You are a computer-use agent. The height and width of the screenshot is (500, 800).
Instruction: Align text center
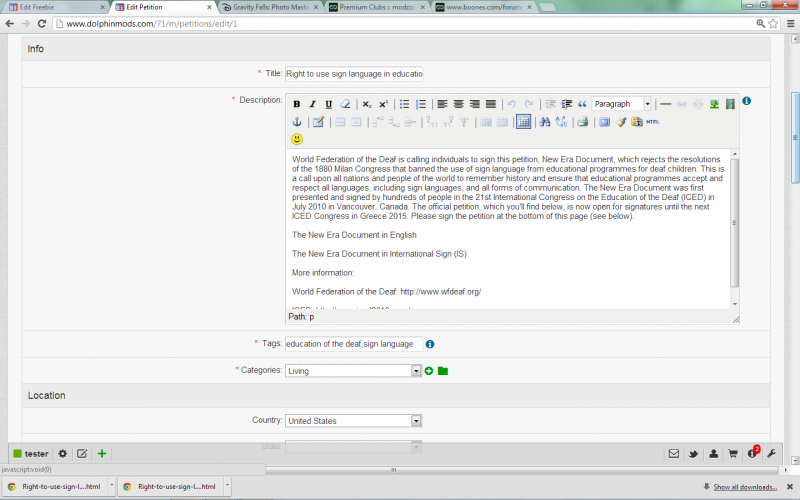tap(458, 104)
